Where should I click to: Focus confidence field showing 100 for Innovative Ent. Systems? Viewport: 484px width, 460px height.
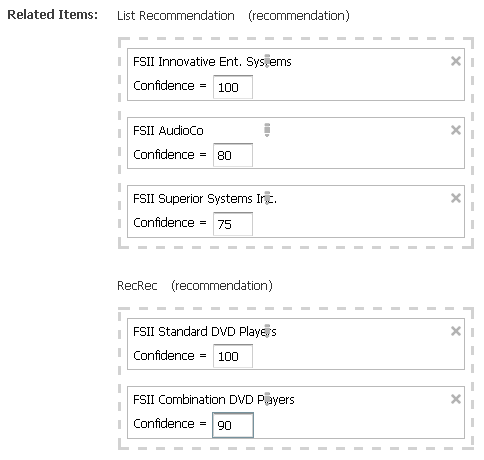(233, 87)
